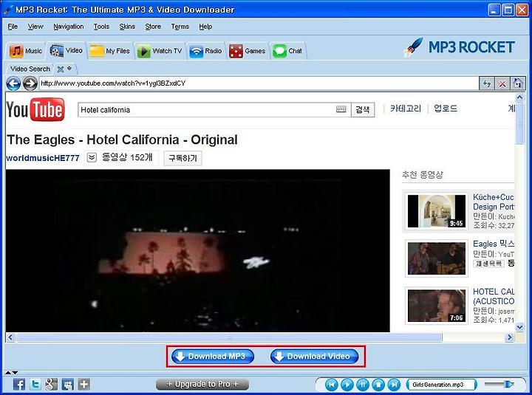Click the 구독하기 subscribe button
Image resolution: width=532 pixels, height=395 pixels.
point(183,158)
